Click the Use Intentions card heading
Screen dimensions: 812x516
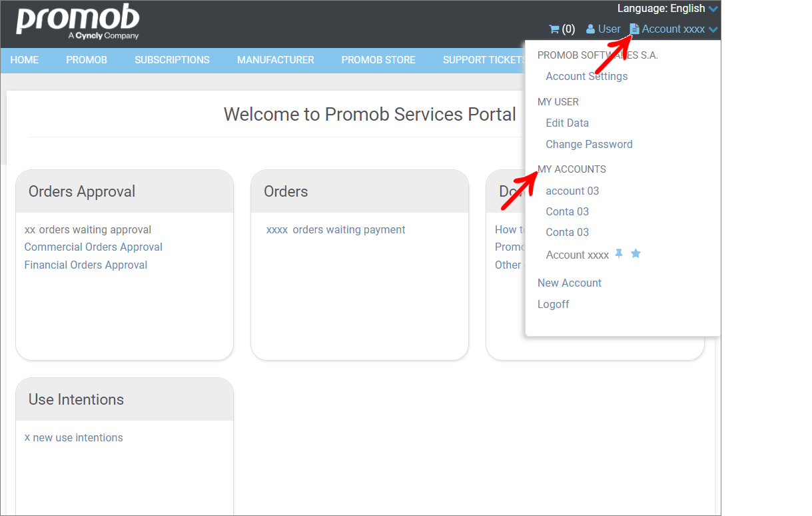[76, 399]
